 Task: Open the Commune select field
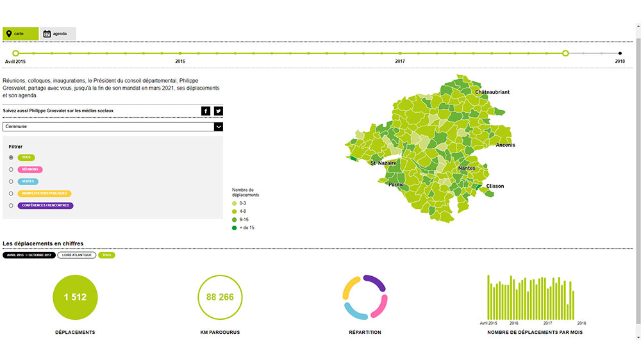point(109,127)
